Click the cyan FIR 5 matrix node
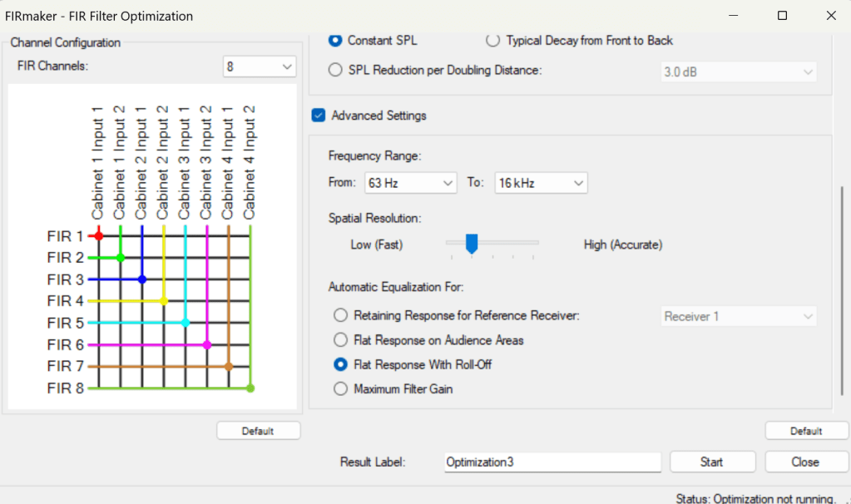 (186, 323)
